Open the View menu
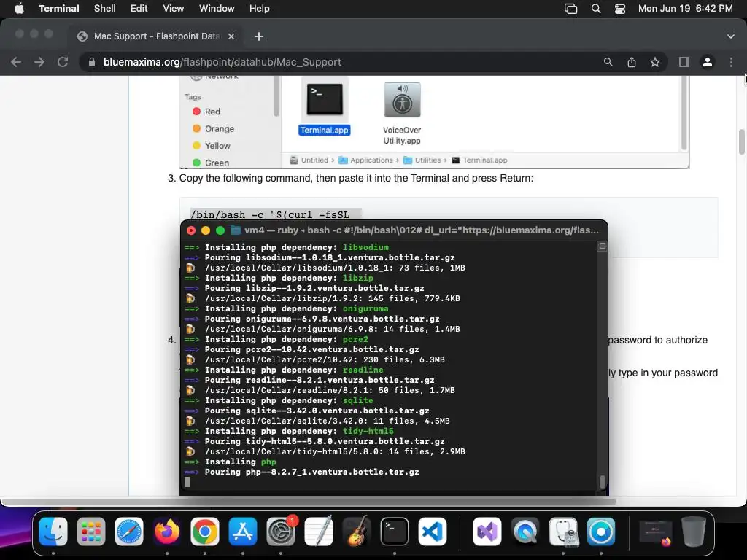The width and height of the screenshot is (747, 560). click(173, 8)
